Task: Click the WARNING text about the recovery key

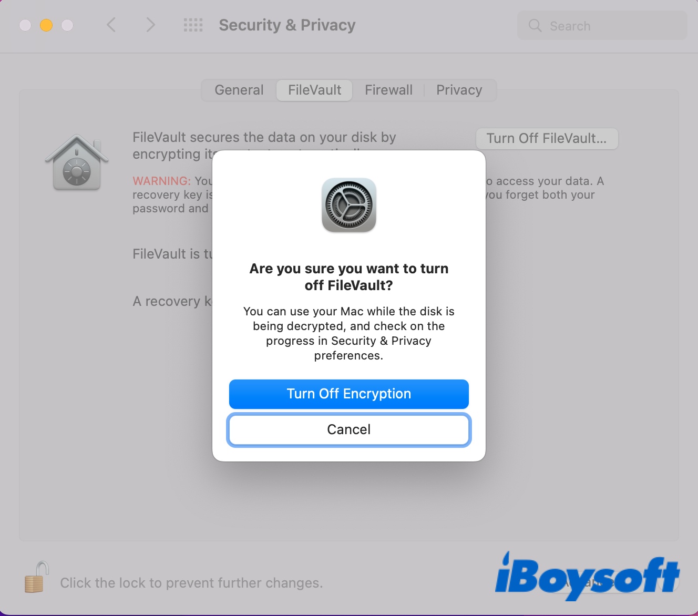Action: click(161, 181)
